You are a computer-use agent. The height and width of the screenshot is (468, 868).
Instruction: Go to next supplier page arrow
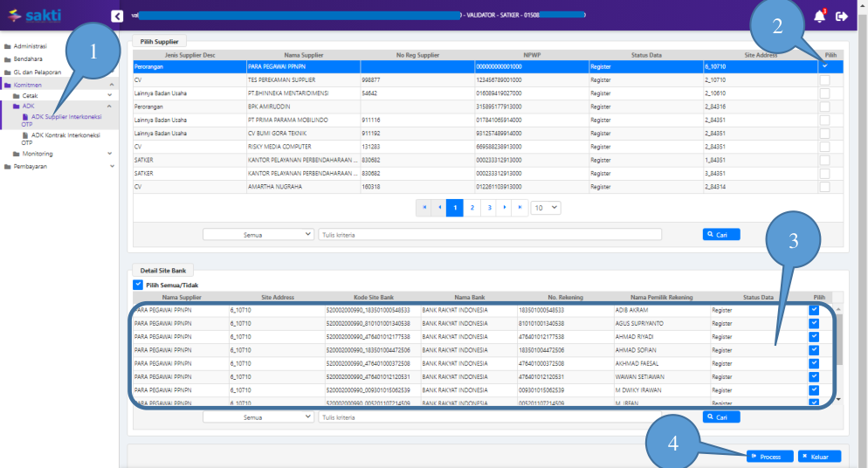505,208
